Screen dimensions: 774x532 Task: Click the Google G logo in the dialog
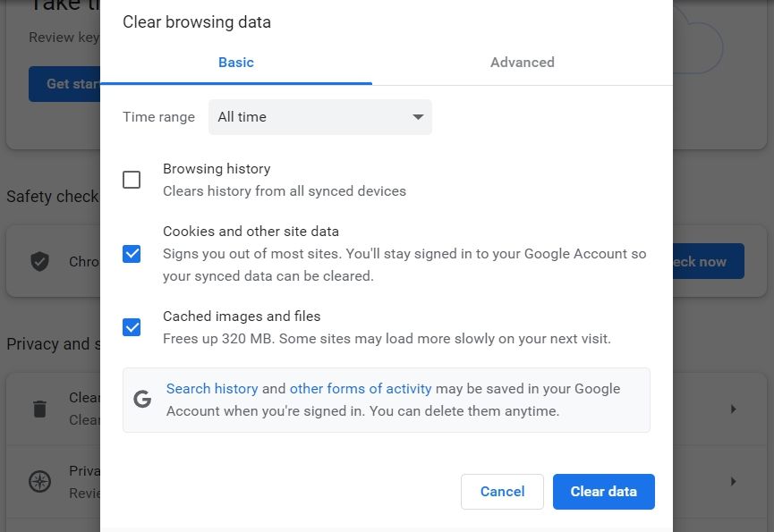142,399
